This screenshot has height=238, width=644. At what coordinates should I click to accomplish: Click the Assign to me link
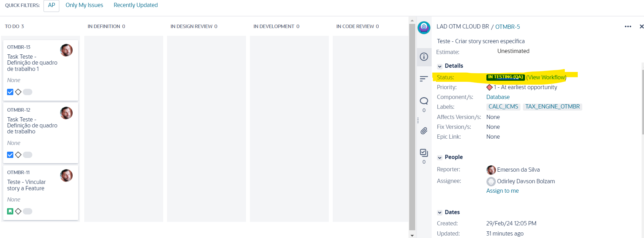pyautogui.click(x=502, y=191)
